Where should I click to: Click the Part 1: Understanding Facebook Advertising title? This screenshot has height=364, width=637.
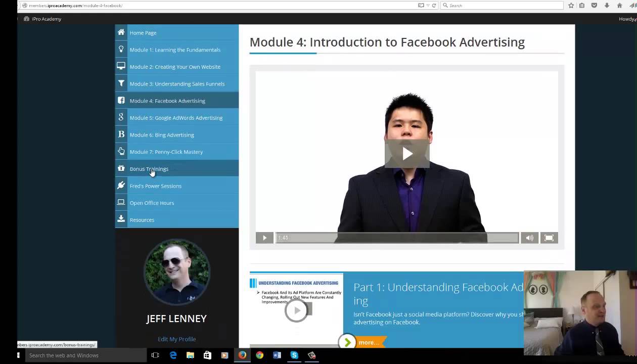tap(438, 293)
